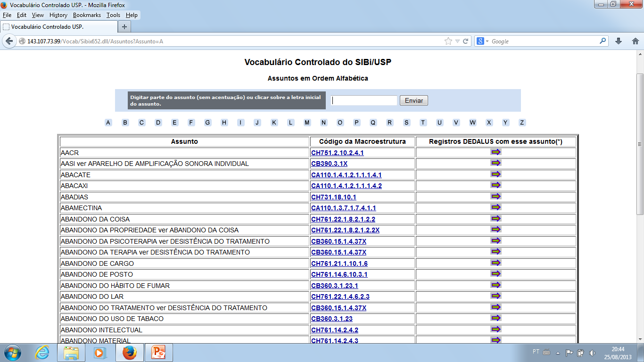This screenshot has height=362, width=644.
Task: Open the Firefox downloads arrow
Action: tap(619, 41)
